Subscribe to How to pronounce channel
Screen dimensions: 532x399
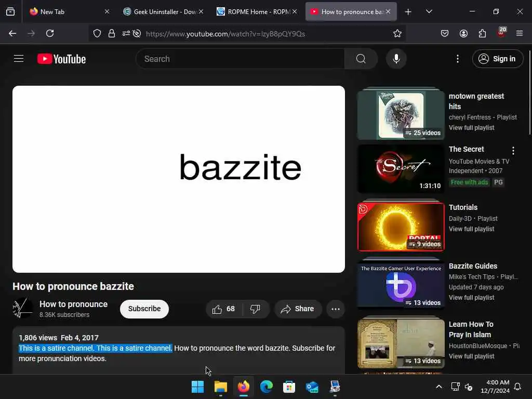click(144, 309)
